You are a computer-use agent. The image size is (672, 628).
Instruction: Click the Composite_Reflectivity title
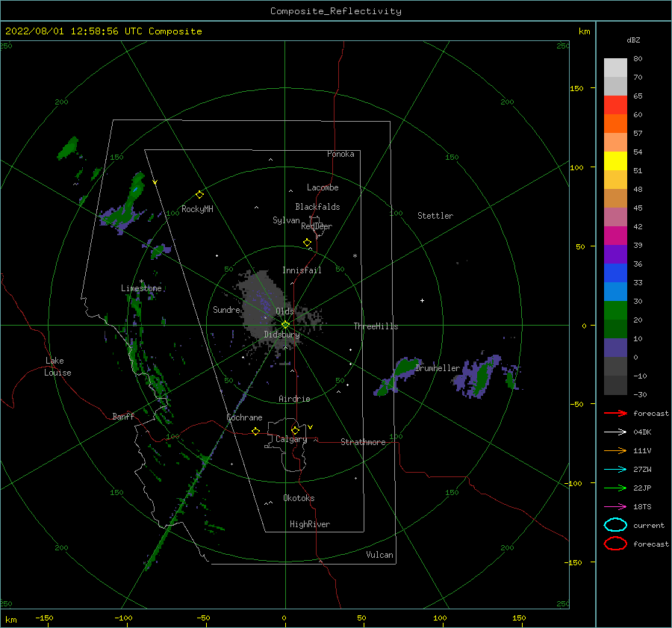point(336,11)
